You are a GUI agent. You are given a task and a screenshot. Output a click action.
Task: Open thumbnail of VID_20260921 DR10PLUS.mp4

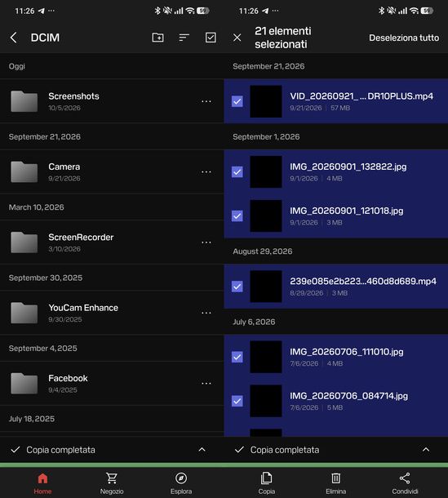coord(266,101)
